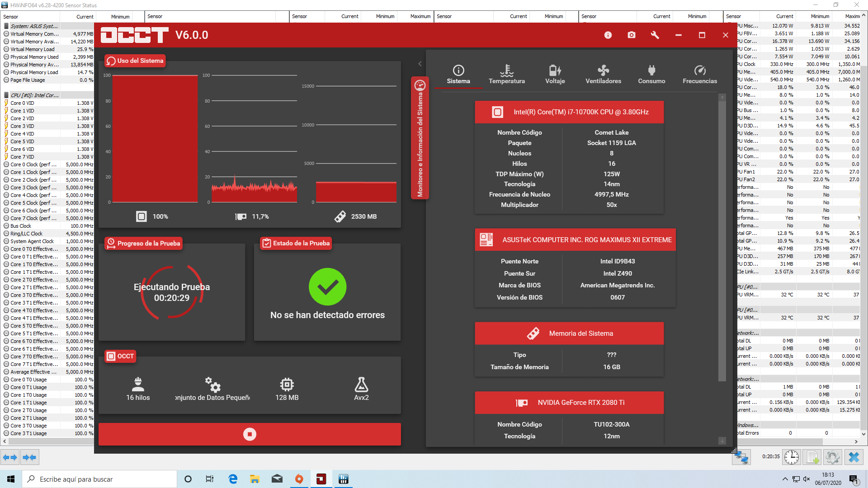Click the Avx2 instruction set option

(x=361, y=389)
